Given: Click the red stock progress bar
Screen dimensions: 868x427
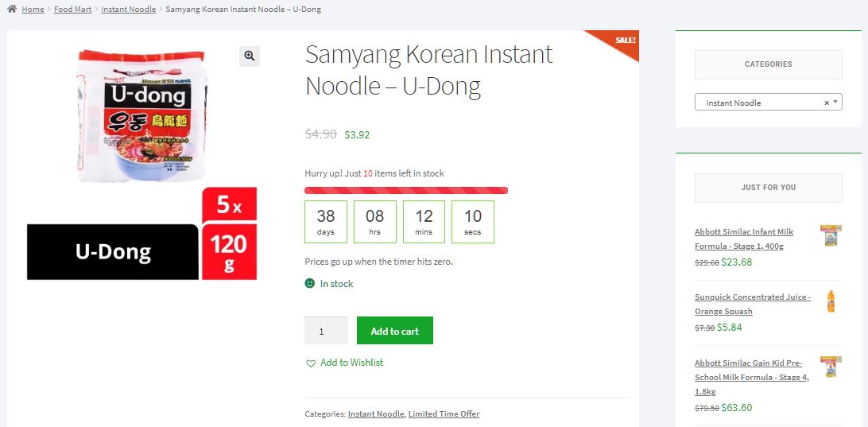Looking at the screenshot, I should point(406,190).
